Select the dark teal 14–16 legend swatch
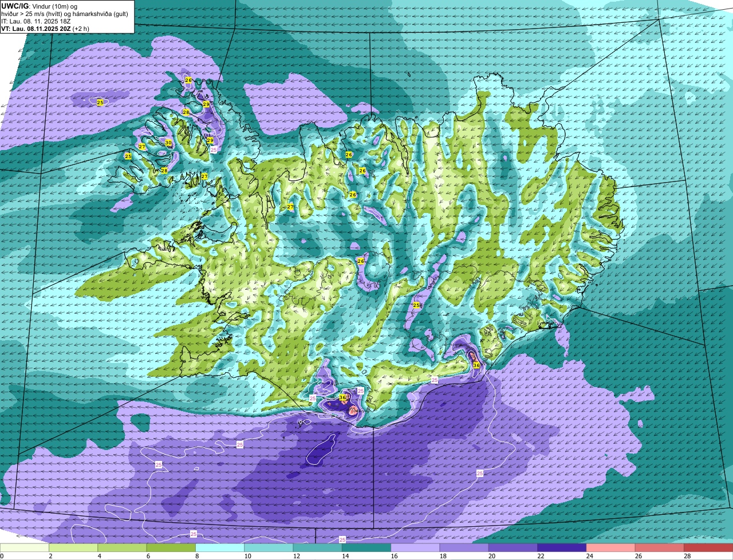The image size is (733, 560). coord(366,548)
